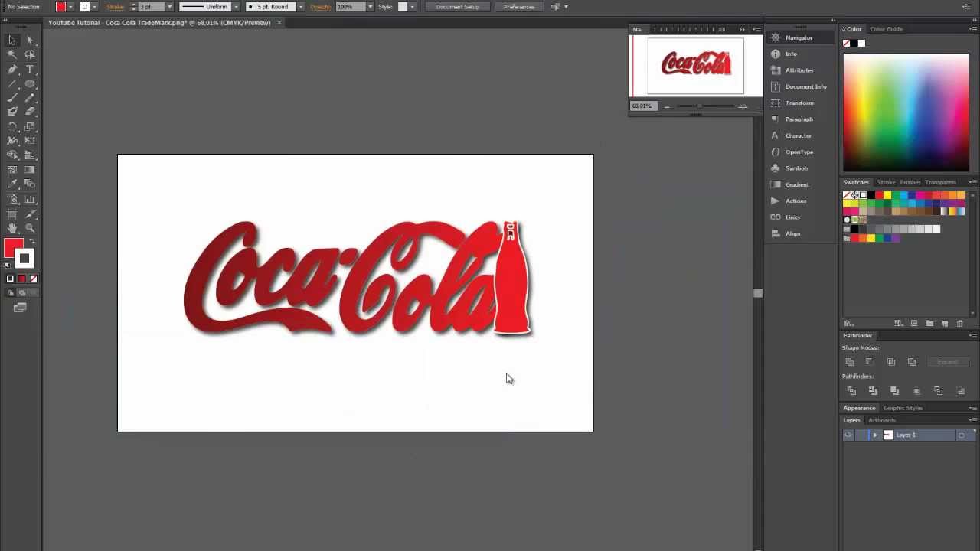Open the stroke weight dropdown
Viewport: 980px width, 551px height.
coord(169,7)
